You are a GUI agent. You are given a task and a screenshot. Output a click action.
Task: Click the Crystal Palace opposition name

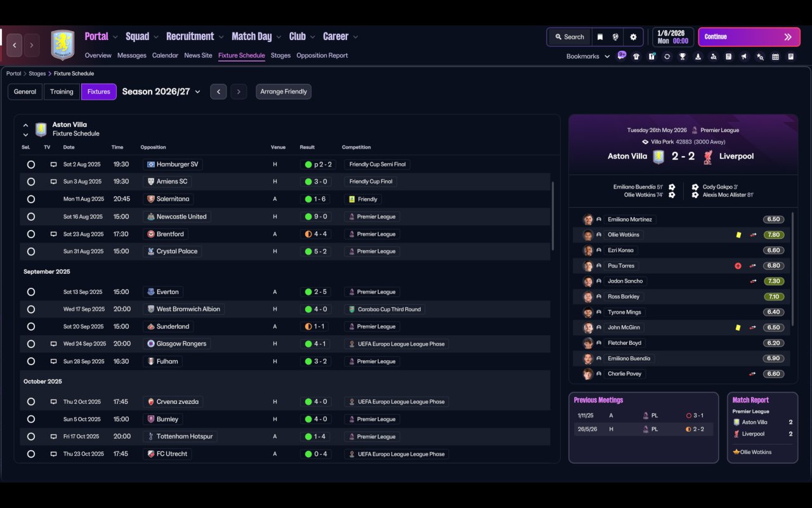click(177, 251)
